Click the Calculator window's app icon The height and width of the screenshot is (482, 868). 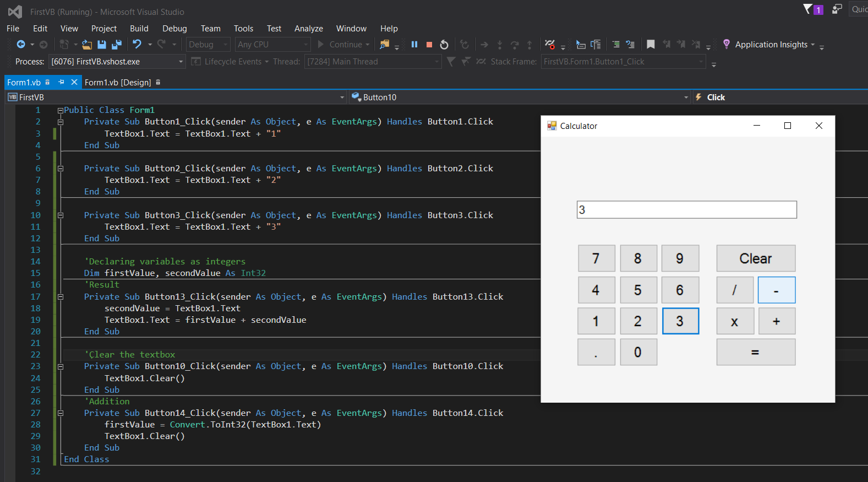(x=552, y=126)
